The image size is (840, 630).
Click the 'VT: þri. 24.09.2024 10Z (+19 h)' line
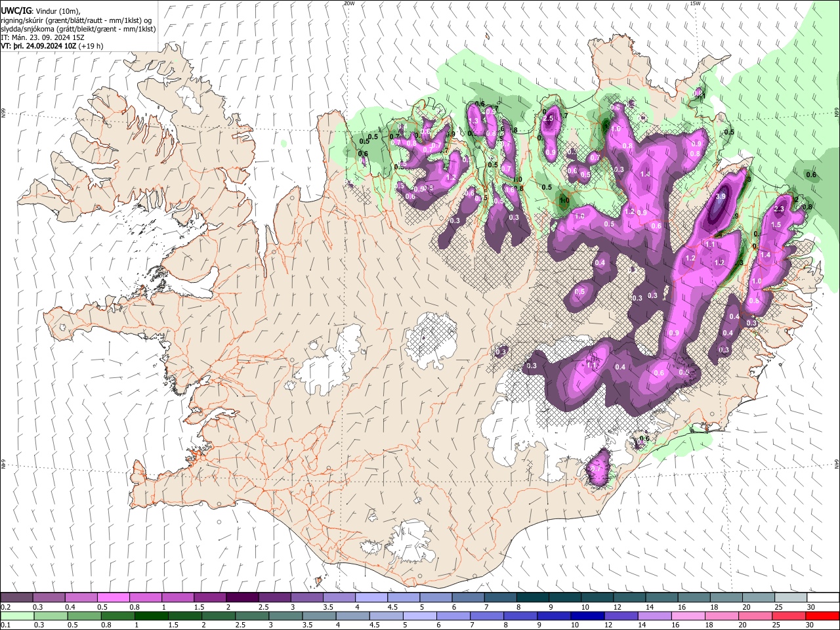[52, 47]
